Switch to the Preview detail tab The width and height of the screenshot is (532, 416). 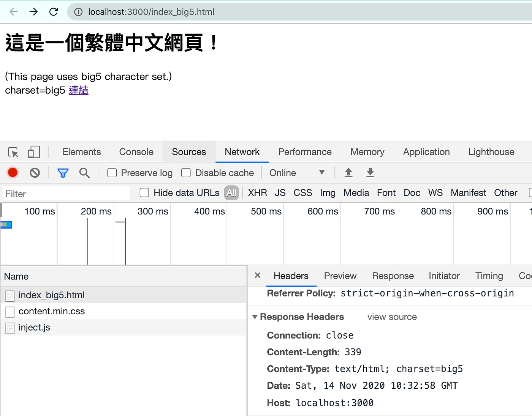(340, 276)
